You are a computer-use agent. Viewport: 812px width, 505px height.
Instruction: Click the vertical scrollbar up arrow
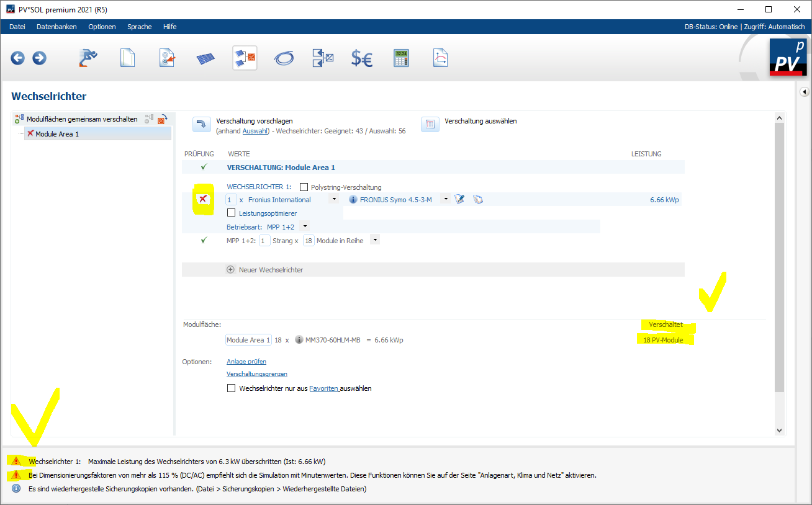[x=780, y=117]
